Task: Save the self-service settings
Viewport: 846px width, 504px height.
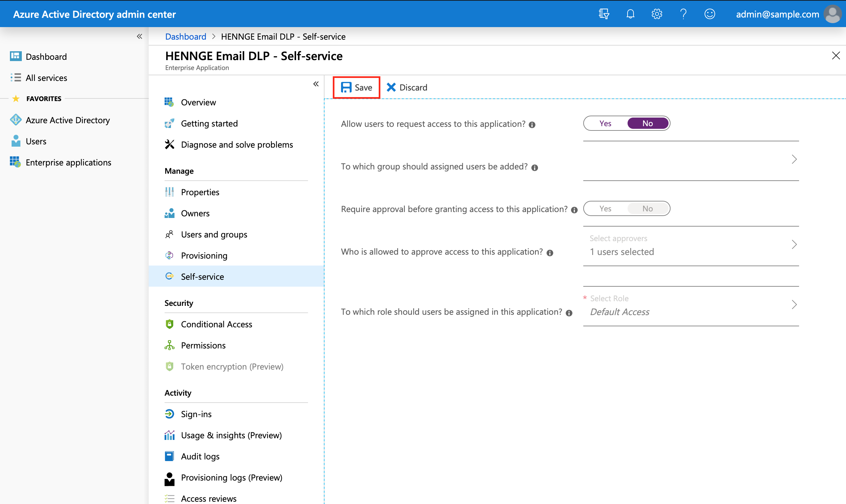Action: 356,87
